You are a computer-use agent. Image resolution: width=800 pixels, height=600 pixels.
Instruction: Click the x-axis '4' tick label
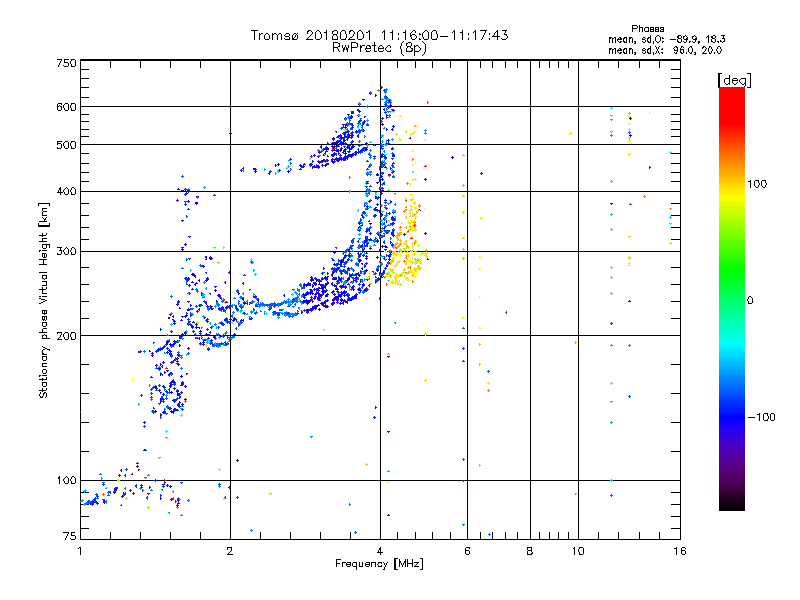pos(380,551)
